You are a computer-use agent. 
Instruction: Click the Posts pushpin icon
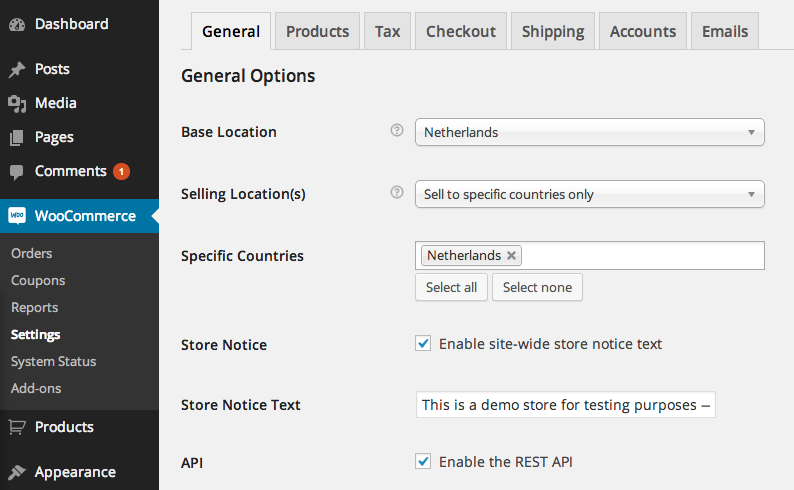tap(16, 70)
